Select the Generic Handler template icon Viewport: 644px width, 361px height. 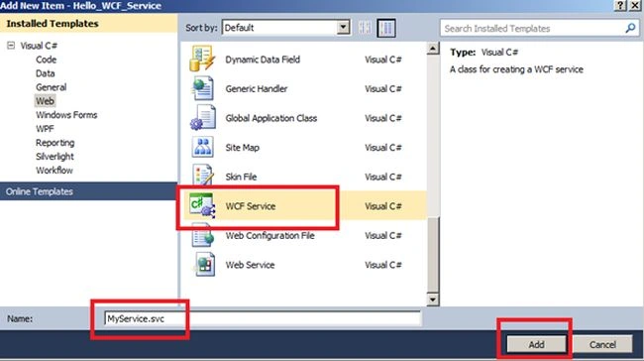point(203,88)
